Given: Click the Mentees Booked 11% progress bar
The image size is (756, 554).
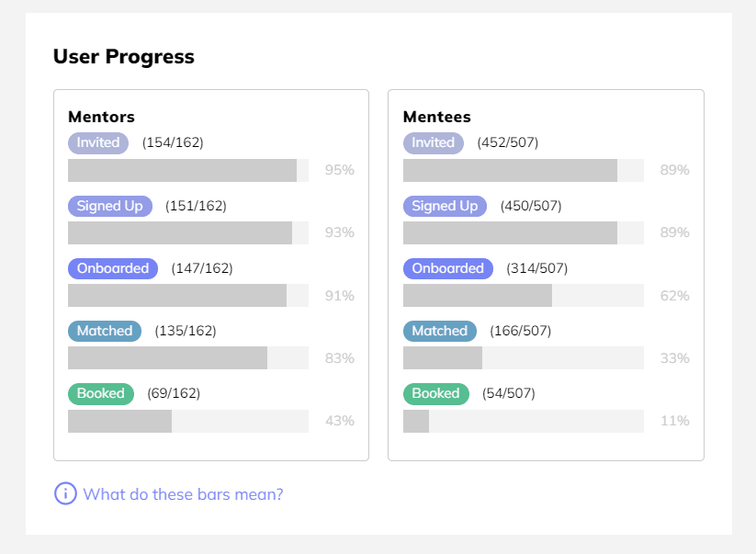Looking at the screenshot, I should click(x=523, y=421).
